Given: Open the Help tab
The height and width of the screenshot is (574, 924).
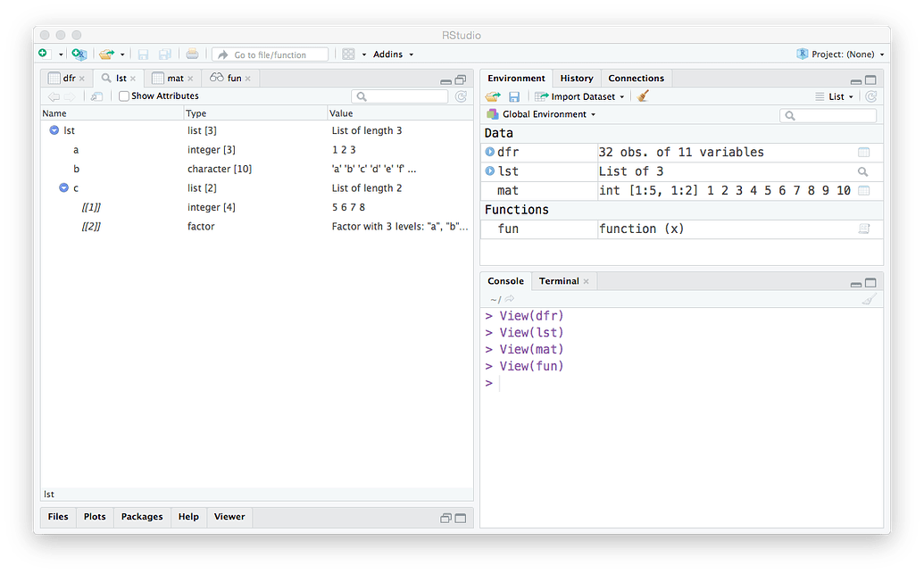Looking at the screenshot, I should [x=188, y=517].
